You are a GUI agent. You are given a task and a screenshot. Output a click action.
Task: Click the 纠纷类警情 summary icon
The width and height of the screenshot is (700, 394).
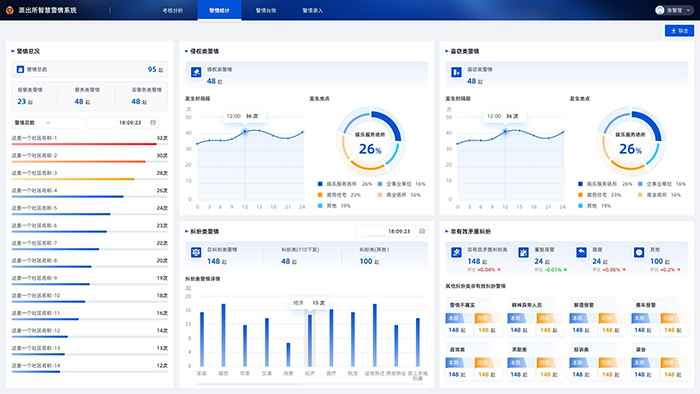pos(196,253)
